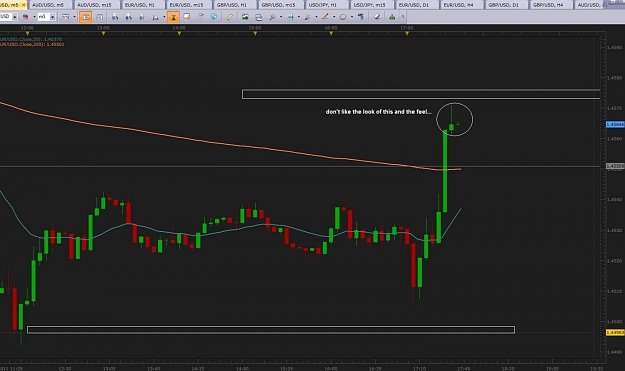
Task: Open the toolbar overflow chevron
Action: point(403,17)
